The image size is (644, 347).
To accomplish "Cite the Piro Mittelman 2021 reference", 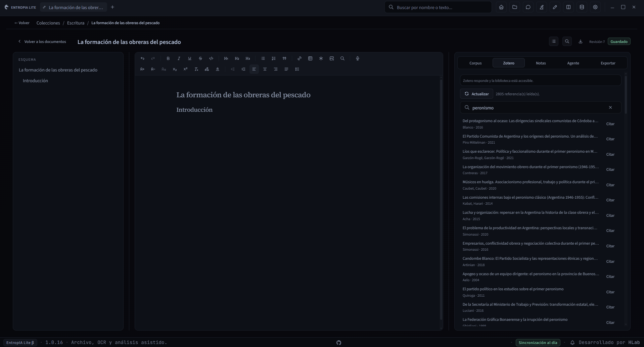I will (x=610, y=139).
